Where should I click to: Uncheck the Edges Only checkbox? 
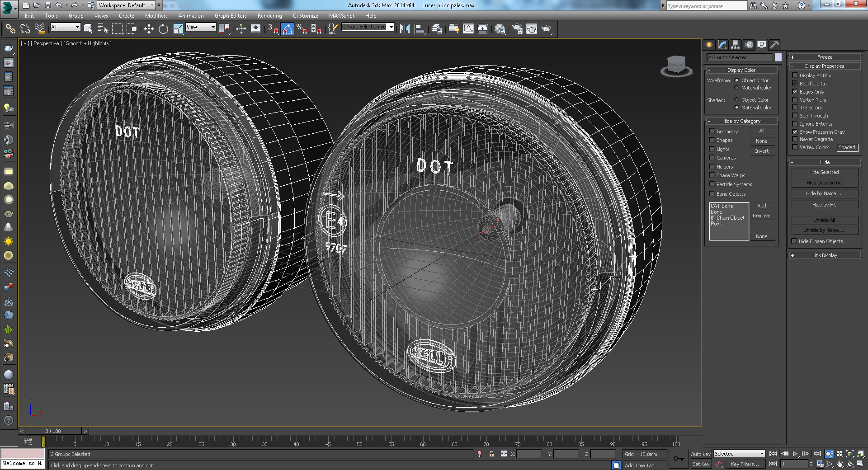[x=795, y=92]
